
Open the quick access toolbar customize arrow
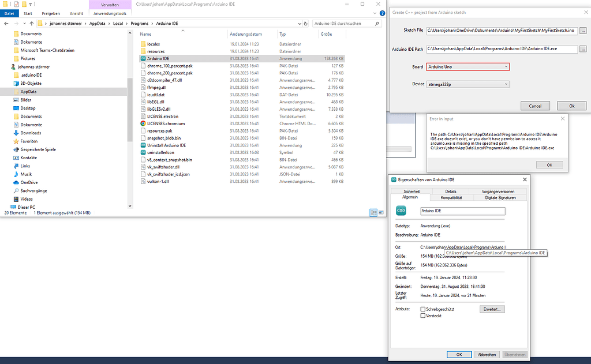pos(31,4)
